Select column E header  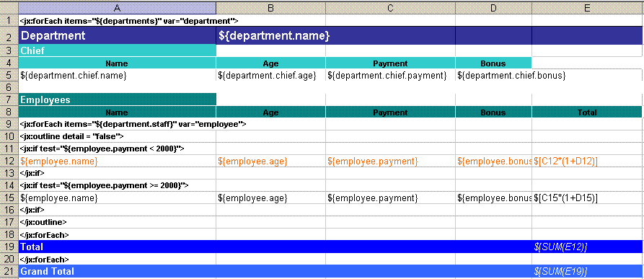click(588, 7)
